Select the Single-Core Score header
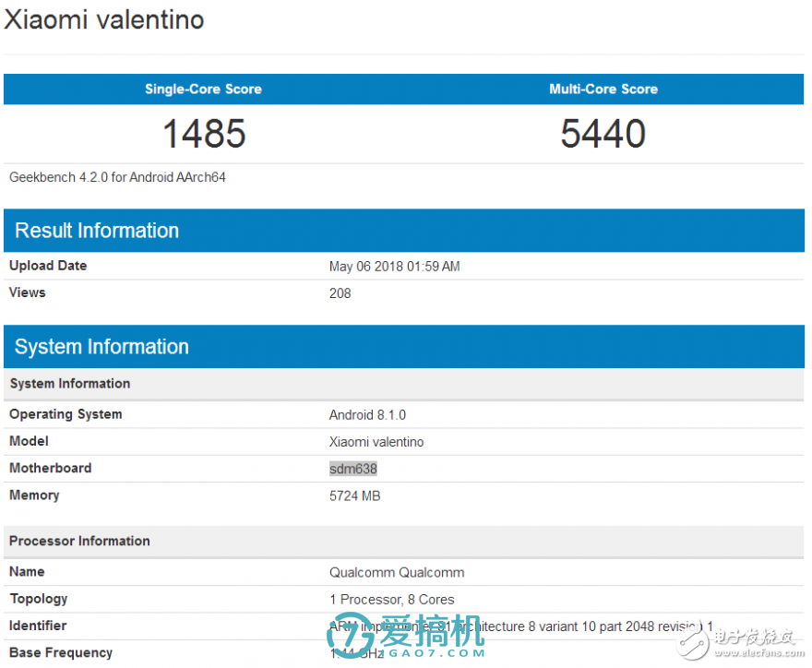 point(203,89)
